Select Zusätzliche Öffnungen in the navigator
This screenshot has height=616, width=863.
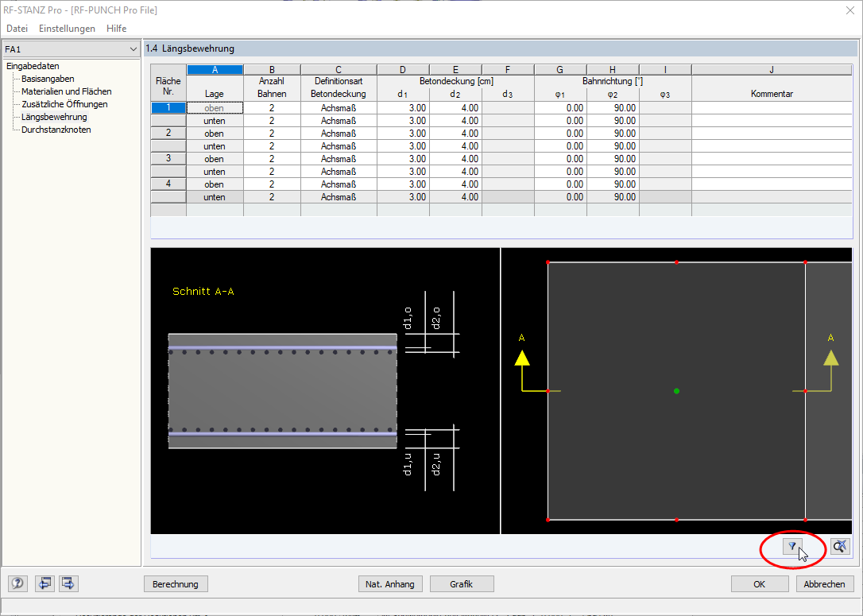click(64, 103)
